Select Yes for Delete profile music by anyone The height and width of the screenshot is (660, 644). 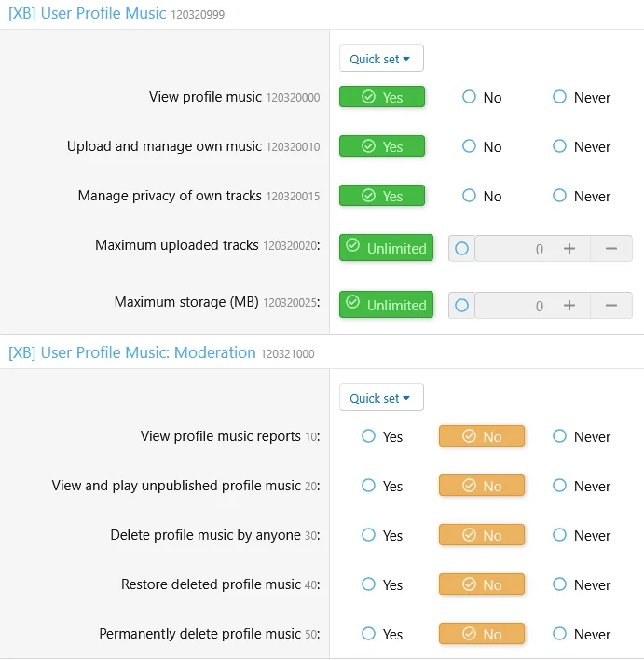[x=382, y=535]
